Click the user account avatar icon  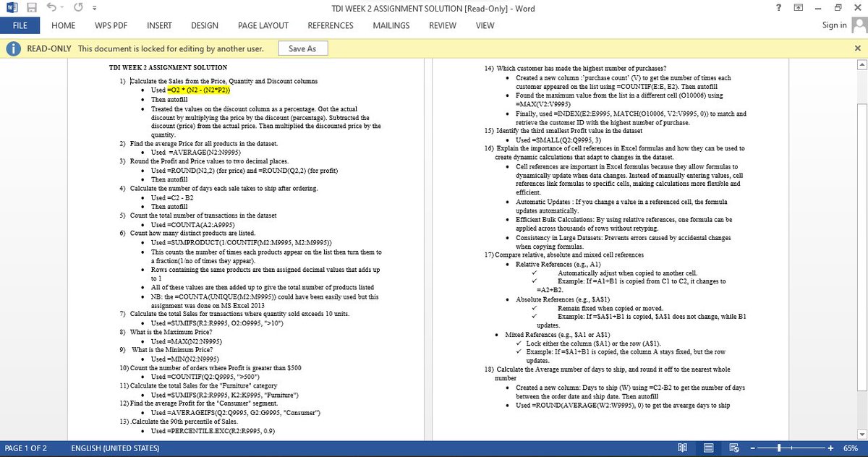point(859,25)
